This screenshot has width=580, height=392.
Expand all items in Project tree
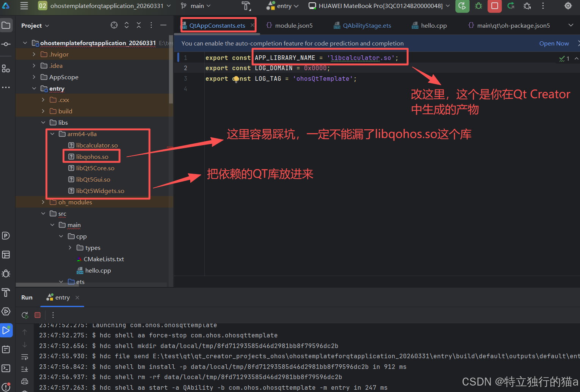(127, 25)
